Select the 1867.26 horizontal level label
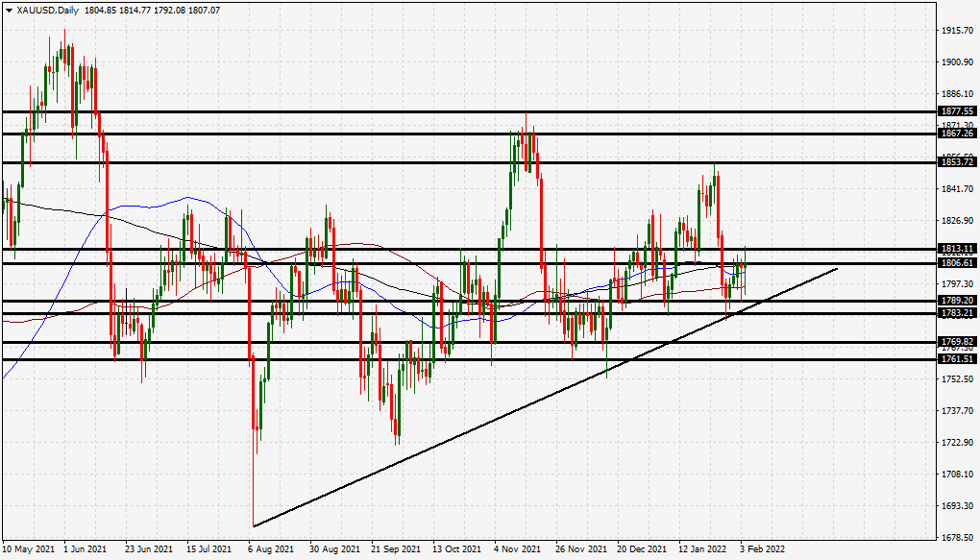 [957, 134]
